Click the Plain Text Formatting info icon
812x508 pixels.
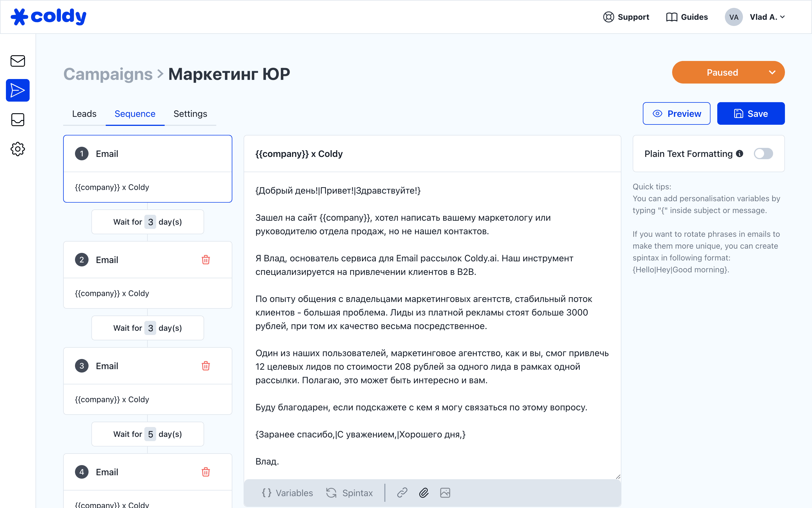[x=740, y=154]
